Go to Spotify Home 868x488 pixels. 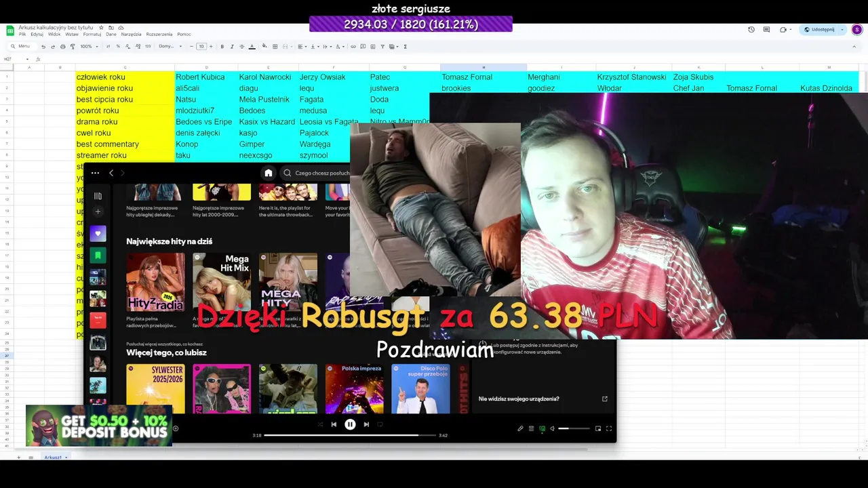point(269,173)
